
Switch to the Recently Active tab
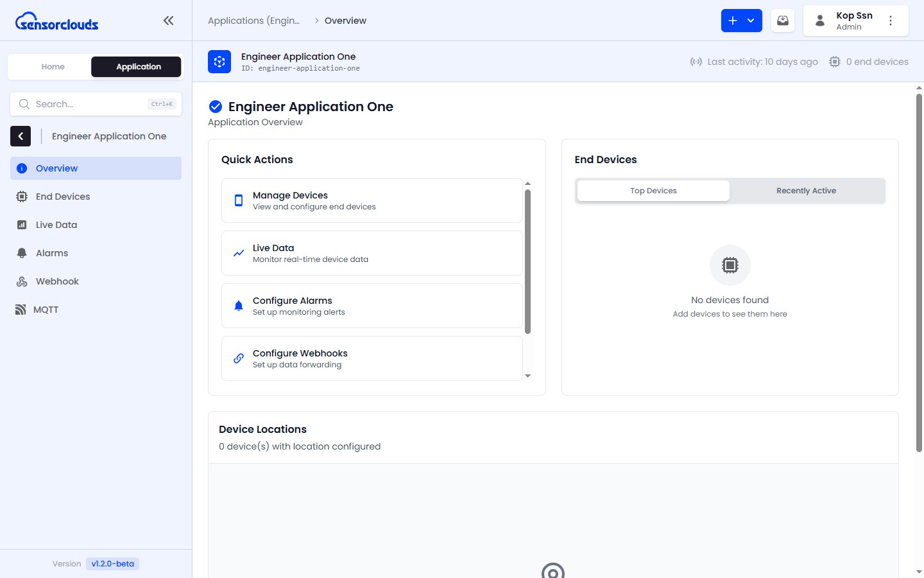[806, 190]
